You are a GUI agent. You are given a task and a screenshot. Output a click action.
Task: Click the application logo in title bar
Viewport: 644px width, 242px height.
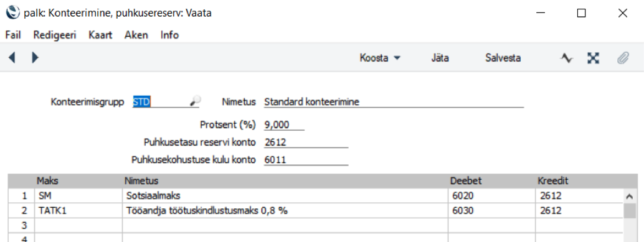pos(13,12)
